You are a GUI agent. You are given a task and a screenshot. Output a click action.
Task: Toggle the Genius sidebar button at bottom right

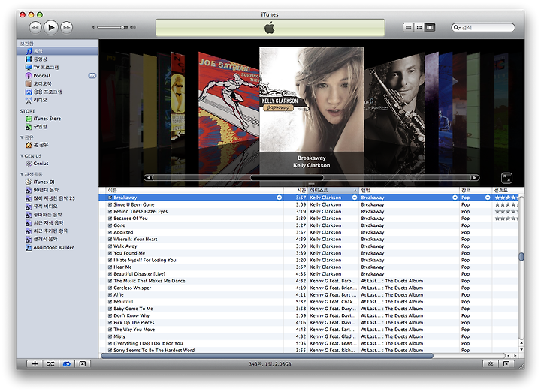pyautogui.click(x=506, y=364)
